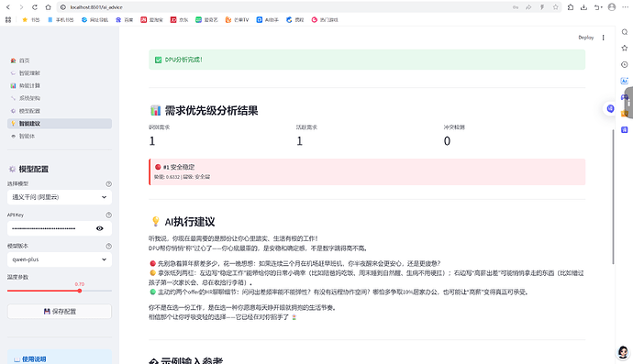
Task: Expand the 使用说明 section
Action: [60, 359]
